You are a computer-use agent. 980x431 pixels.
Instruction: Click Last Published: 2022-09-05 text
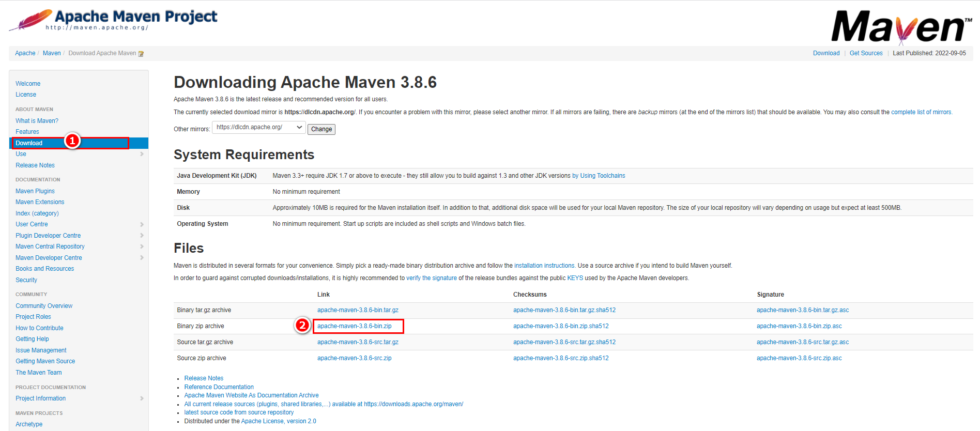coord(929,53)
